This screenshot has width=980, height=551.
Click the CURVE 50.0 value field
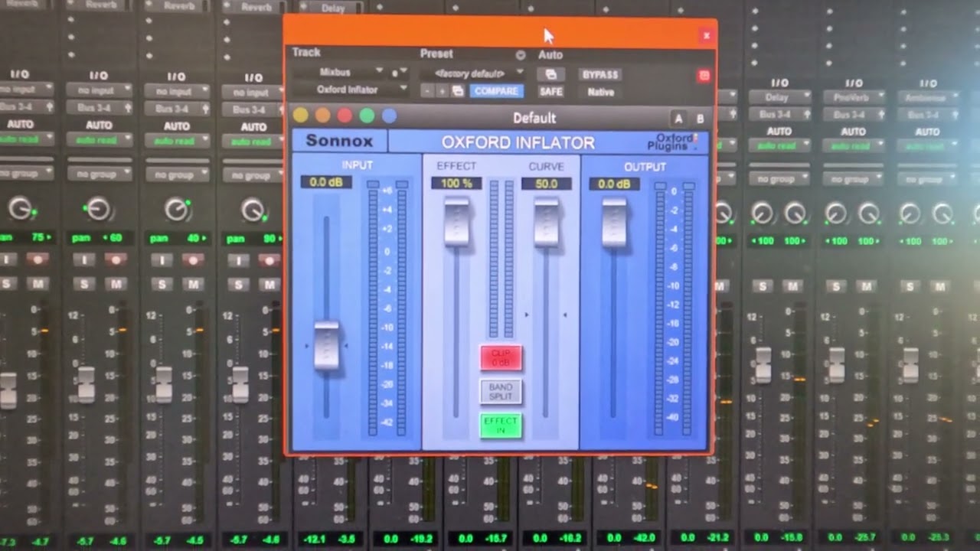[546, 184]
